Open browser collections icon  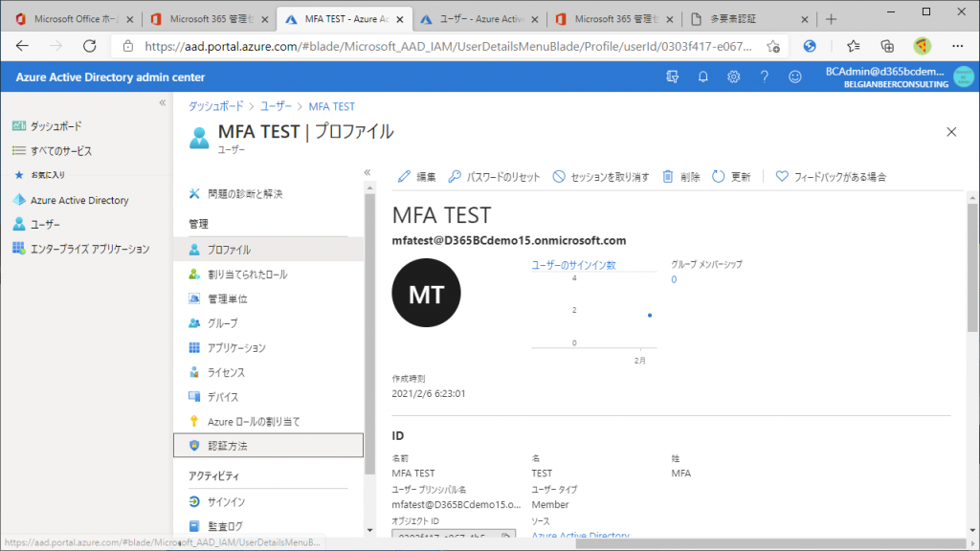[x=887, y=46]
